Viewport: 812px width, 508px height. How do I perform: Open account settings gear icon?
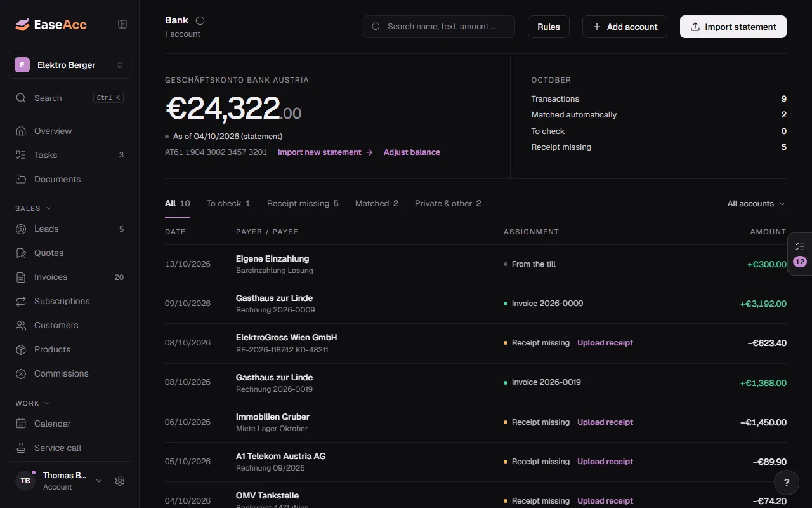point(120,481)
